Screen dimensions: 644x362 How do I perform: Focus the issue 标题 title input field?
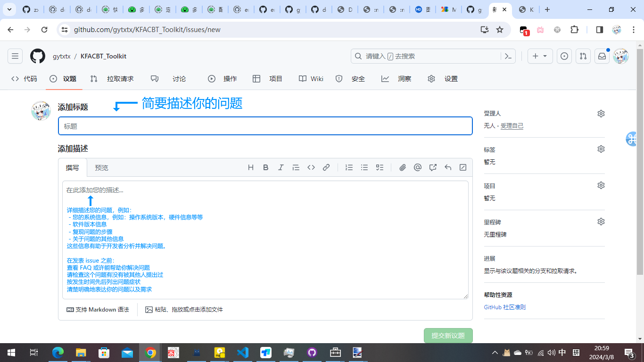[265, 126]
